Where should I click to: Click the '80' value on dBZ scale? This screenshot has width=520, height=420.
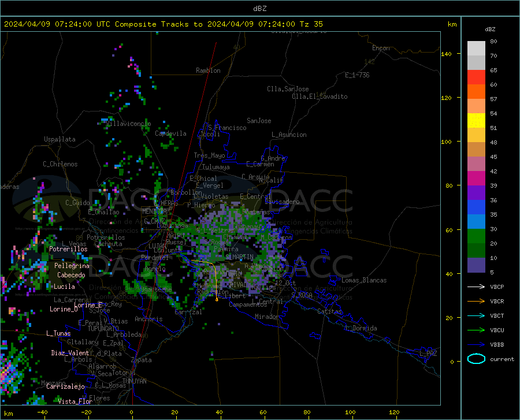493,42
